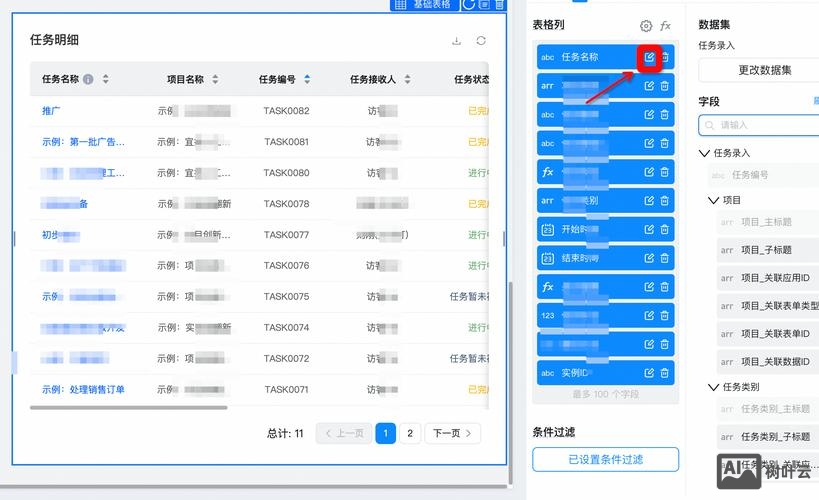Click the 上一页 previous page button
Screen dimensions: 819x500
click(x=344, y=433)
